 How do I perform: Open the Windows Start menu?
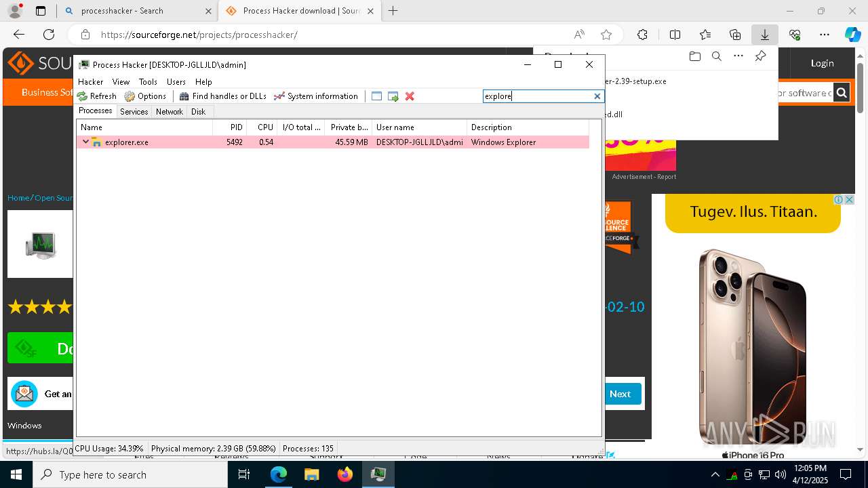[16, 474]
